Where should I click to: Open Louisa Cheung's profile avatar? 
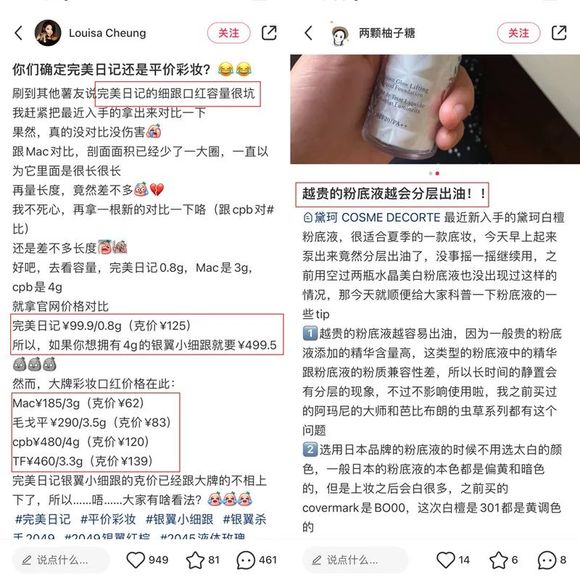point(48,33)
